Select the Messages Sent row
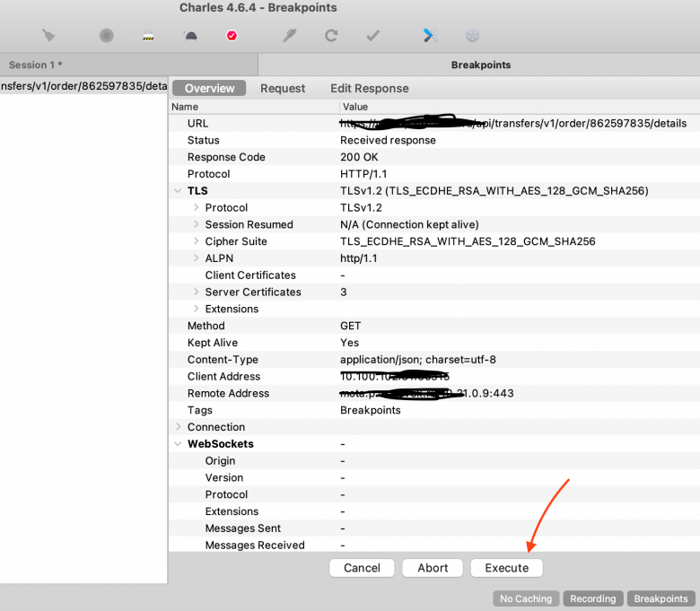Screen dimensions: 700x611 (x=434, y=528)
